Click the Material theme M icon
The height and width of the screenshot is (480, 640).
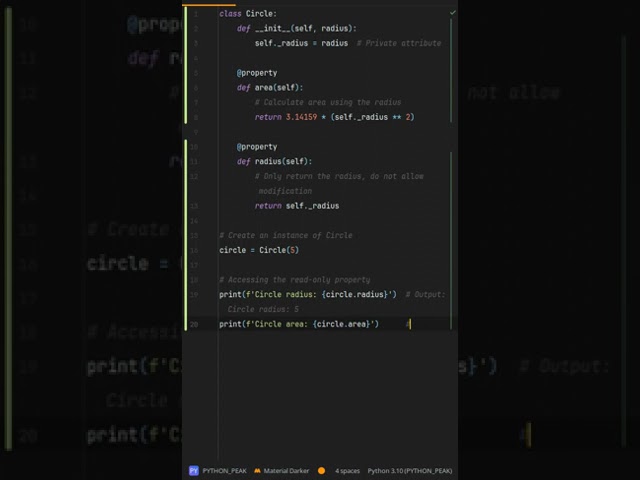[x=257, y=471]
